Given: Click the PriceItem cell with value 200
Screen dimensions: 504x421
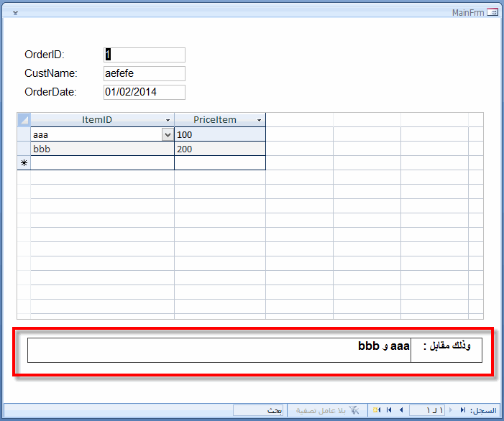Looking at the screenshot, I should tap(220, 149).
